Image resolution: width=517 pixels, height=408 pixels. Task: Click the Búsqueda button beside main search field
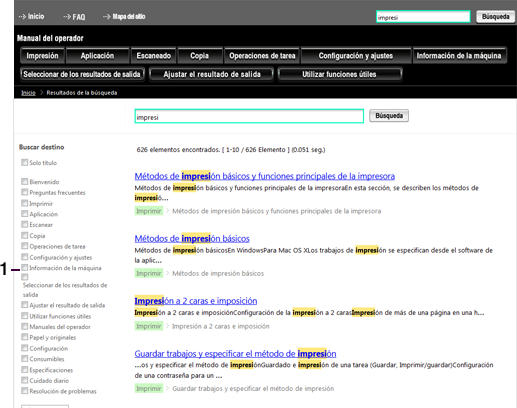389,116
